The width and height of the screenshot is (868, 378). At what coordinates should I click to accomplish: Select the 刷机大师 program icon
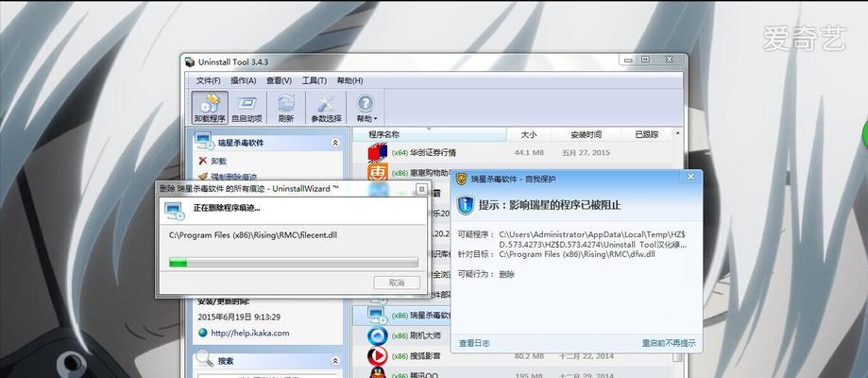tap(378, 335)
